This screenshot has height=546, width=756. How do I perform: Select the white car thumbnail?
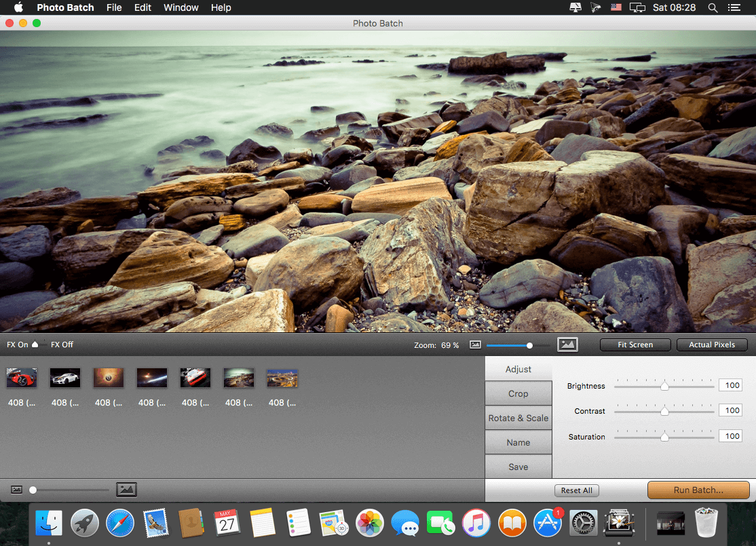65,378
